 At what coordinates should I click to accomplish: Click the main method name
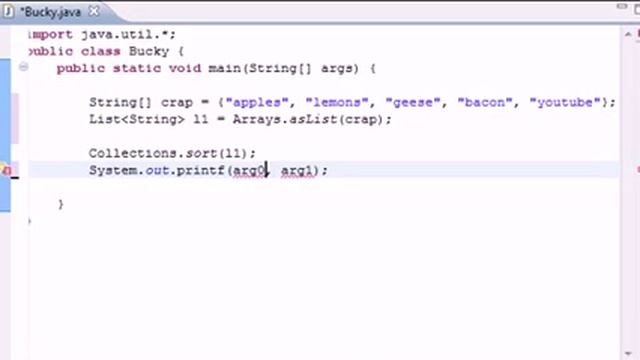click(x=224, y=68)
